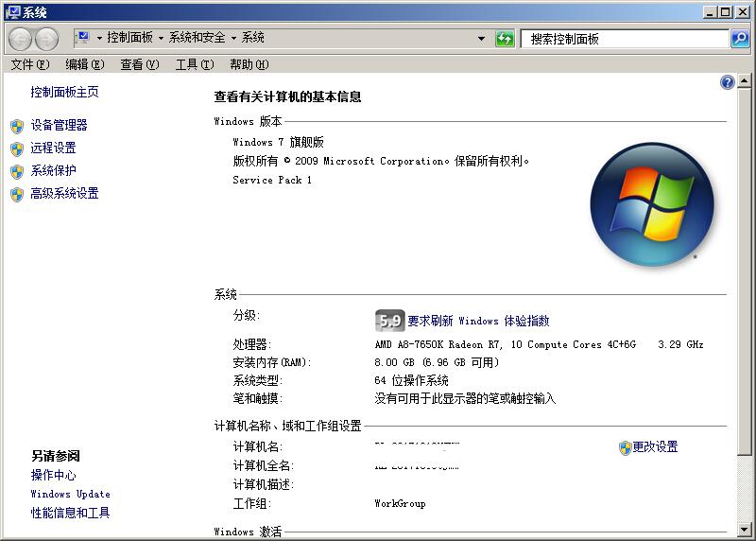The image size is (756, 541).
Task: Click the vertical scrollbar thumb
Action: (744, 271)
